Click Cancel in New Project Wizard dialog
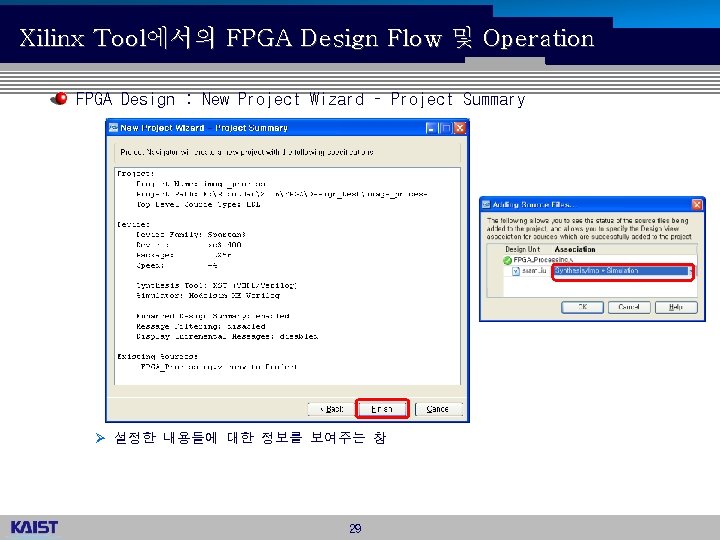The image size is (720, 540). click(438, 409)
